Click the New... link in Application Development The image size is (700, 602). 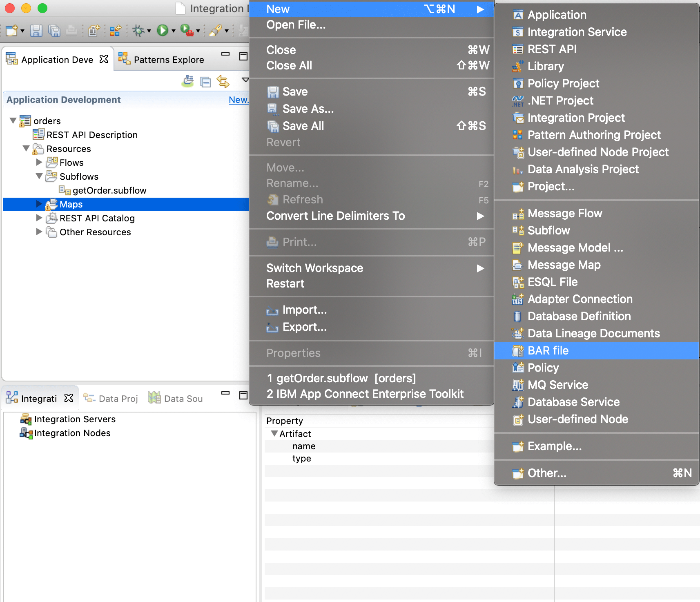[x=239, y=100]
